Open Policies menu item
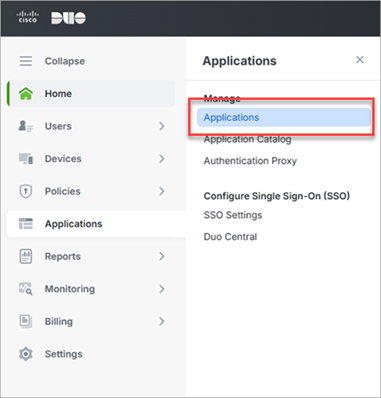381x398 pixels. click(91, 191)
